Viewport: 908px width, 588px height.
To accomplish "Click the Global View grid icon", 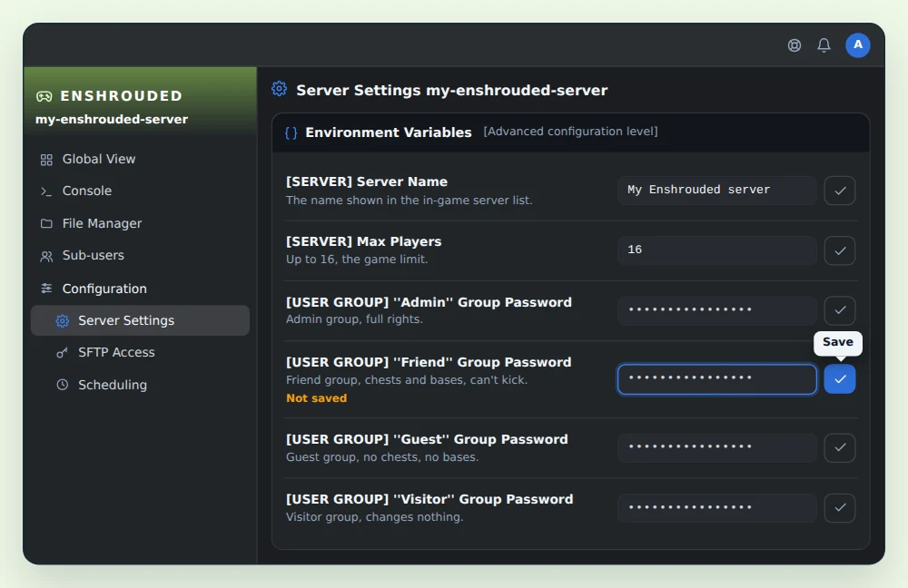I will (x=46, y=160).
